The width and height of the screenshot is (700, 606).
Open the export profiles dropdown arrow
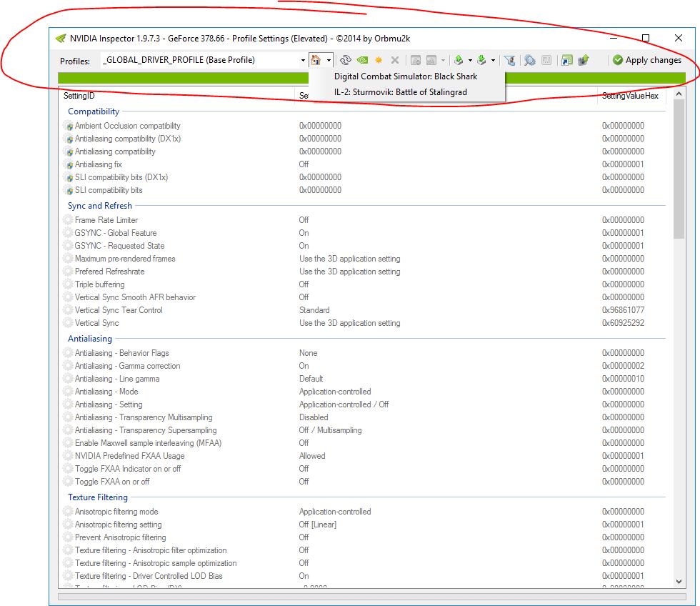tap(470, 60)
